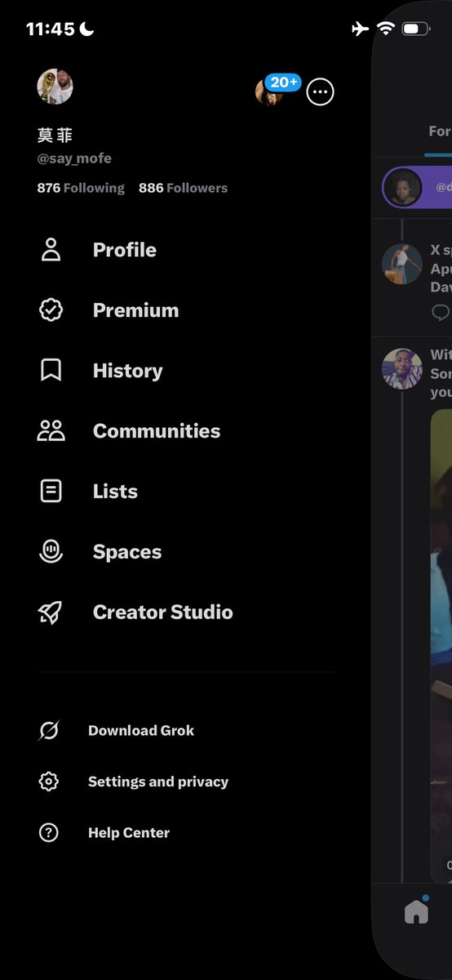The image size is (452, 980).
Task: Open Creator Studio
Action: [184, 612]
